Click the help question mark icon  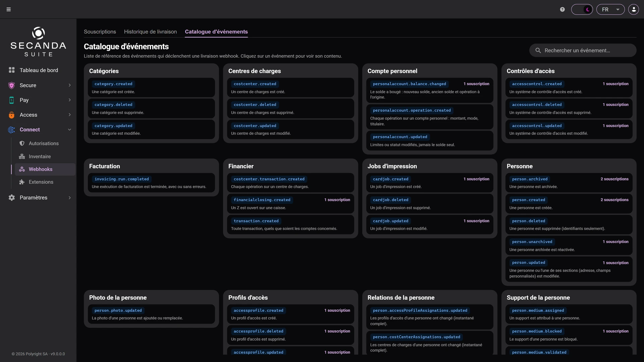click(562, 9)
